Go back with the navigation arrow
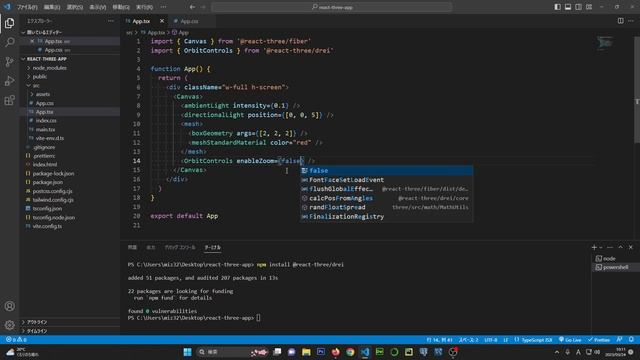Image resolution: width=640 pixels, height=360 pixels. [x=192, y=7]
